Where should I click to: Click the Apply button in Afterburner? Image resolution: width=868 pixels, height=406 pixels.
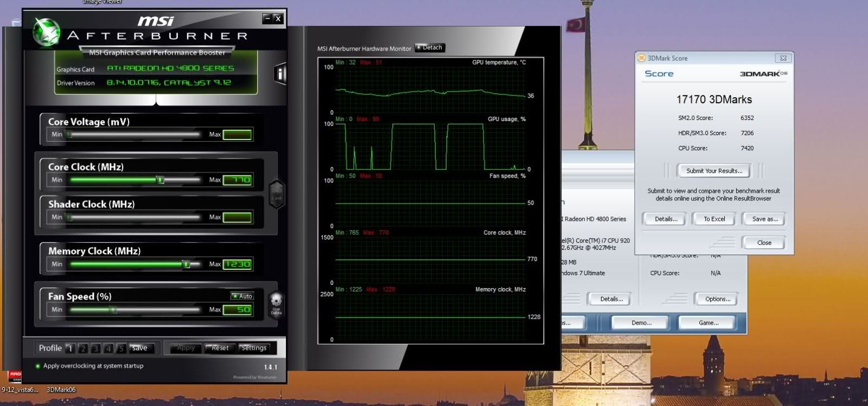186,348
